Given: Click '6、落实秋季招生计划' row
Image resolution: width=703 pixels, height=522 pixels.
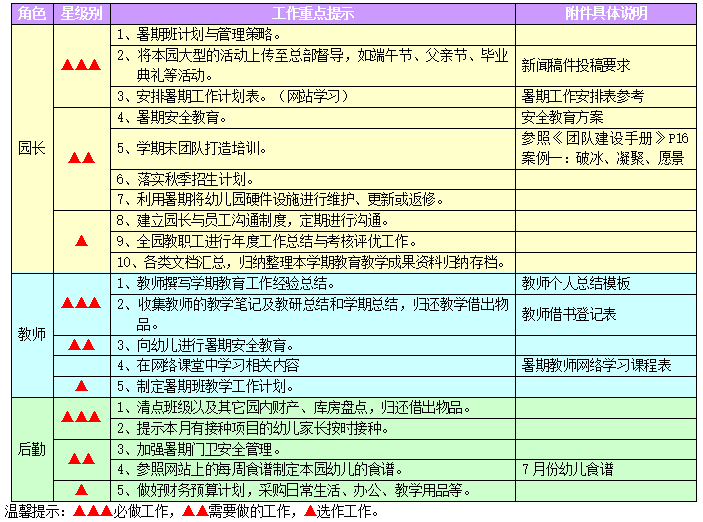Looking at the screenshot, I should (x=313, y=179).
